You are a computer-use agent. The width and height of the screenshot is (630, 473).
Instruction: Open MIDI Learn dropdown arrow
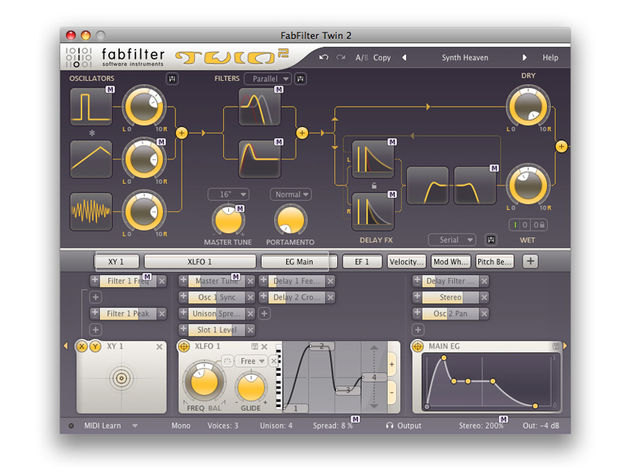pos(135,426)
